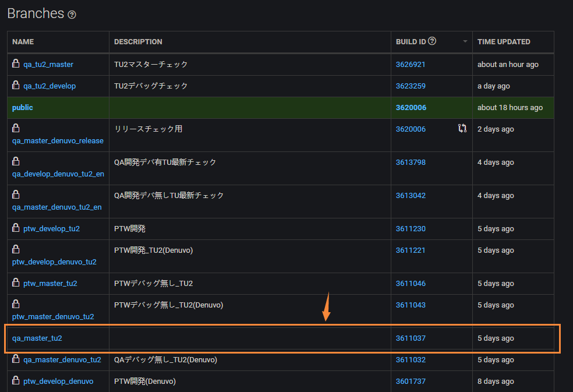The width and height of the screenshot is (573, 392).
Task: Open build ID 3611043
Action: coord(411,305)
